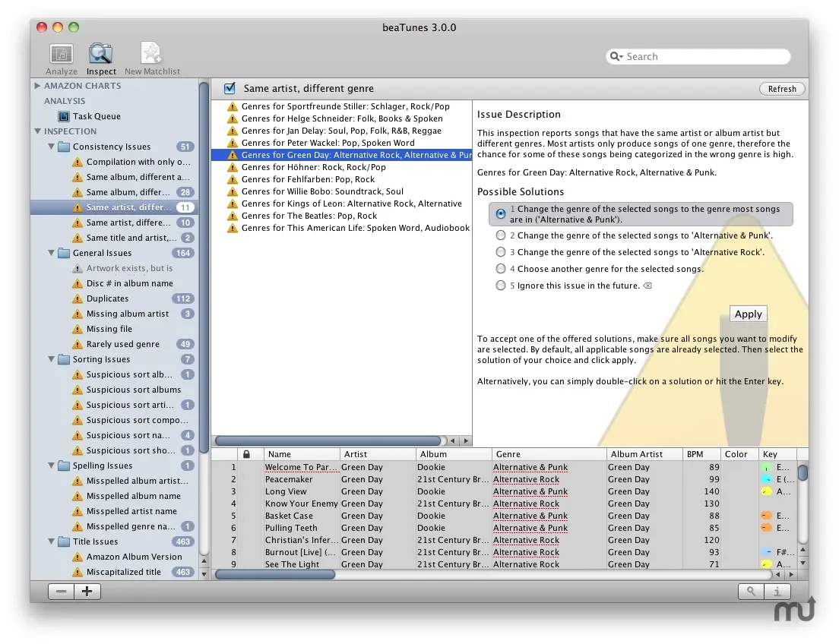Expand the AMAZON CHARTS section
Image resolution: width=839 pixels, height=644 pixels.
pyautogui.click(x=37, y=86)
